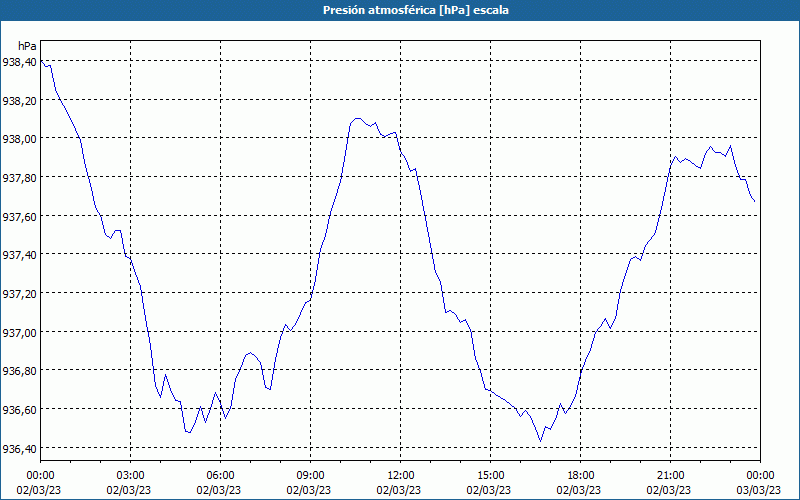Click the 02/03/23 date beneath 12:00

[x=399, y=490]
